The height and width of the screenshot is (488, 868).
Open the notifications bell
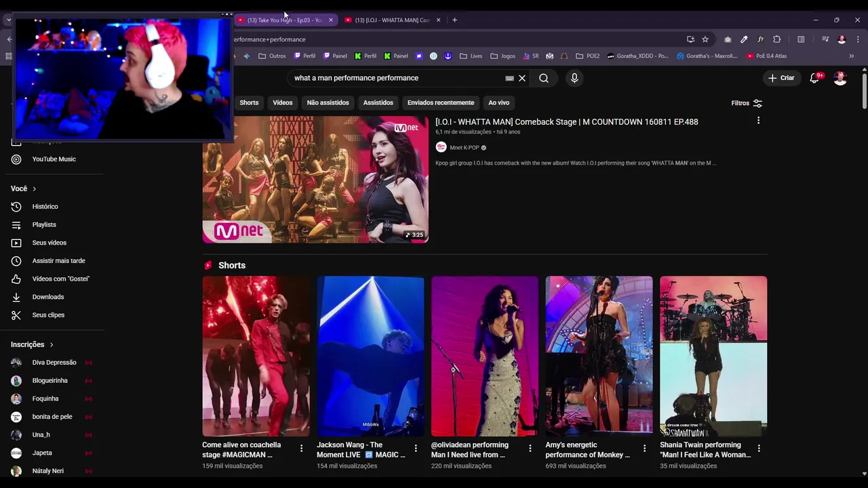815,78
